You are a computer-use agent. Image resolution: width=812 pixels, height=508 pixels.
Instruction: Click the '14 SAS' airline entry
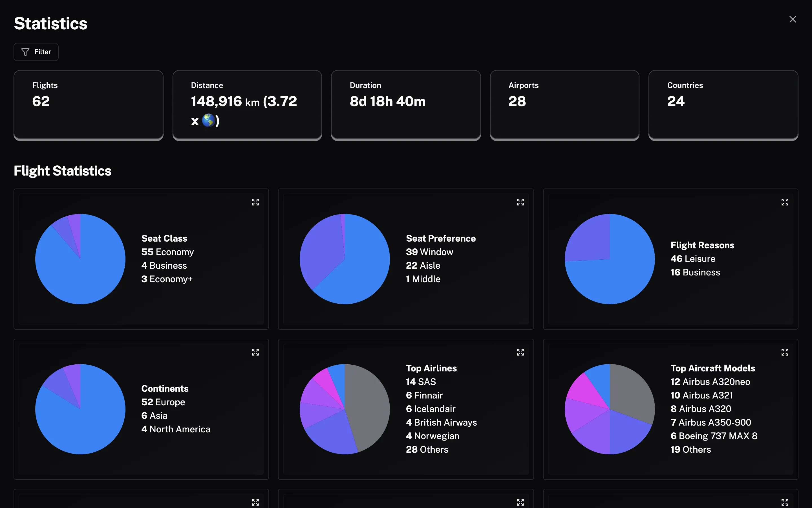421,382
